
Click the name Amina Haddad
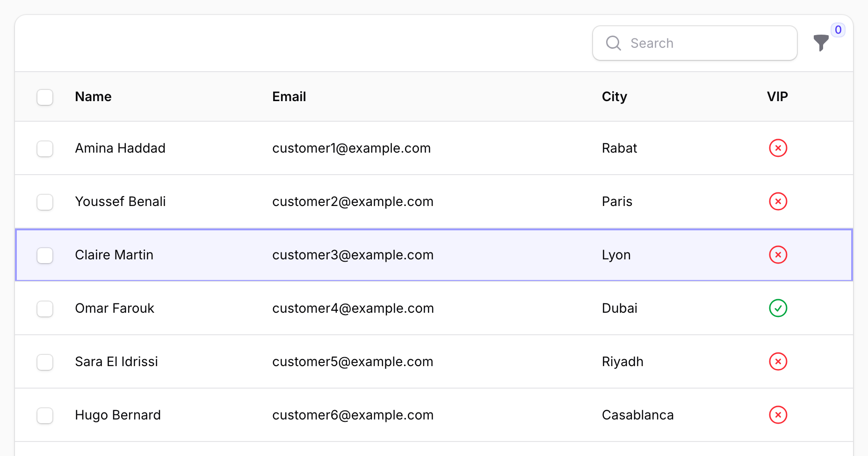[120, 148]
